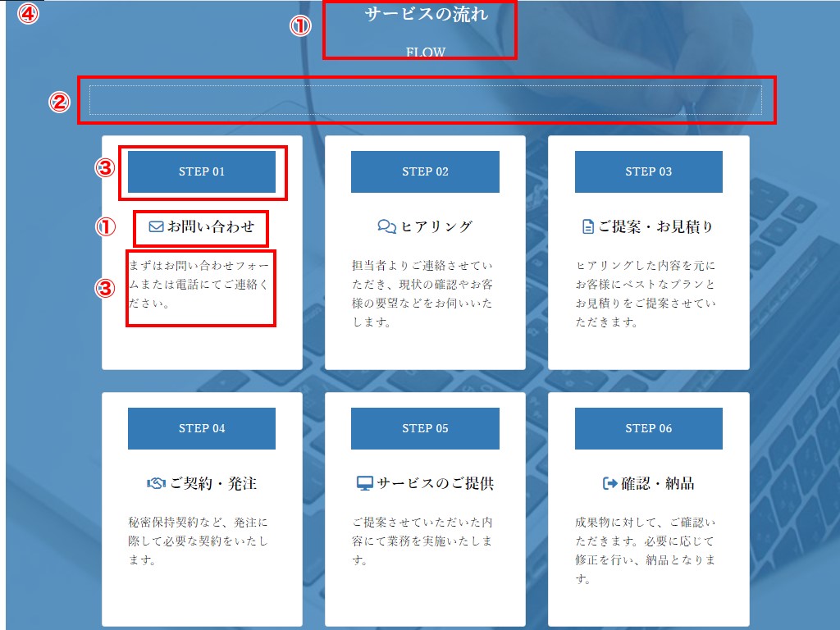Select the STEP 06 blue label
The image size is (840, 630).
[x=648, y=428]
